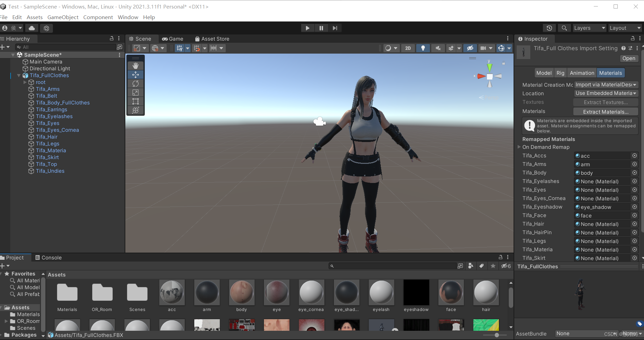Expand On Demand Remap section
This screenshot has height=340, width=644.
coord(519,147)
